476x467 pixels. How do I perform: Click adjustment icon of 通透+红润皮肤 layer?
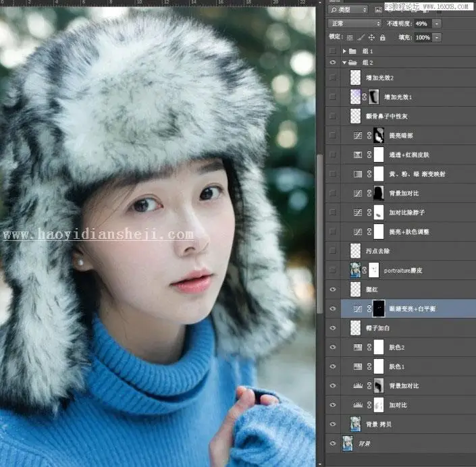click(358, 155)
